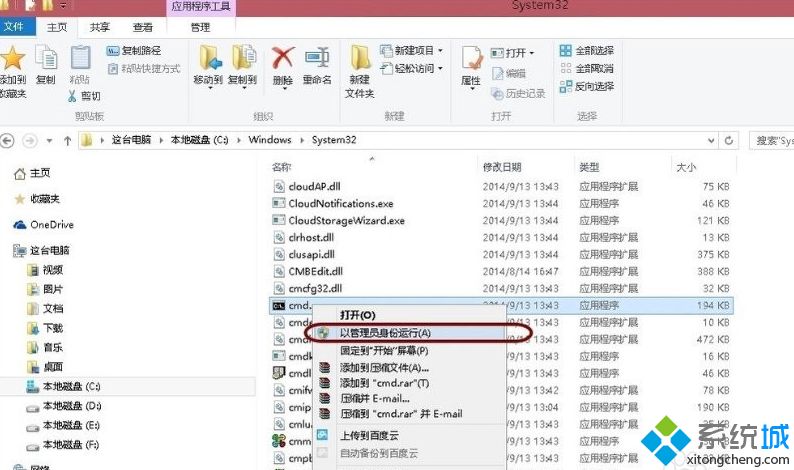Click History (历史记录) ribbon button
The image size is (794, 470).
pos(519,94)
